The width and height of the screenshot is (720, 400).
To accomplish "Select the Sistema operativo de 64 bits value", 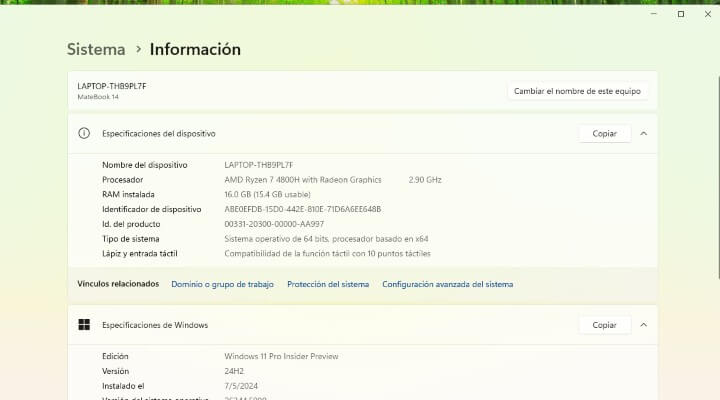I will 326,239.
